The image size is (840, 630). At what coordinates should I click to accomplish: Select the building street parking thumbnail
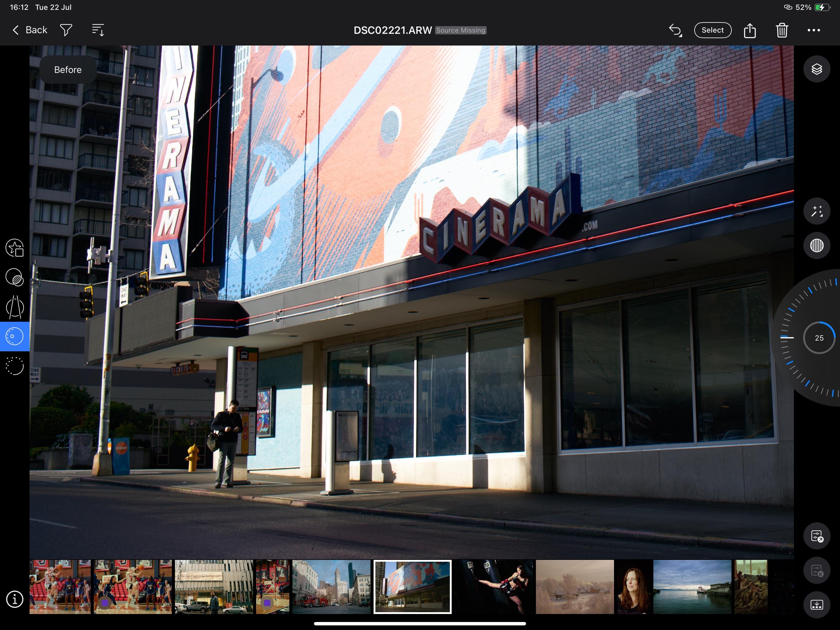point(214,587)
